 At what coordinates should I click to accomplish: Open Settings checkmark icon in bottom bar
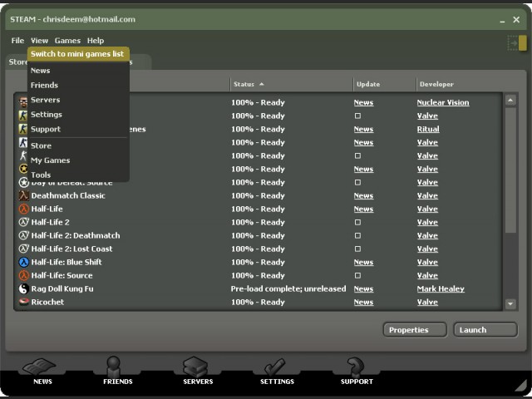pos(276,367)
